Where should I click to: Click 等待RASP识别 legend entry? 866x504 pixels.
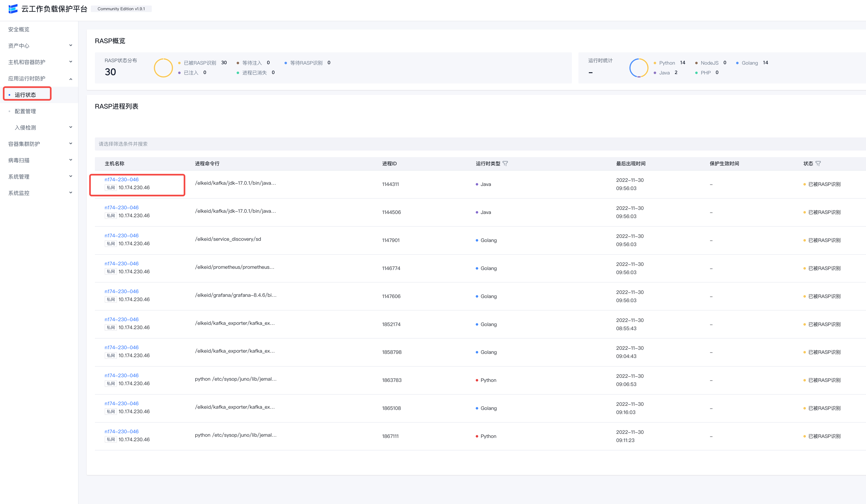click(x=308, y=63)
